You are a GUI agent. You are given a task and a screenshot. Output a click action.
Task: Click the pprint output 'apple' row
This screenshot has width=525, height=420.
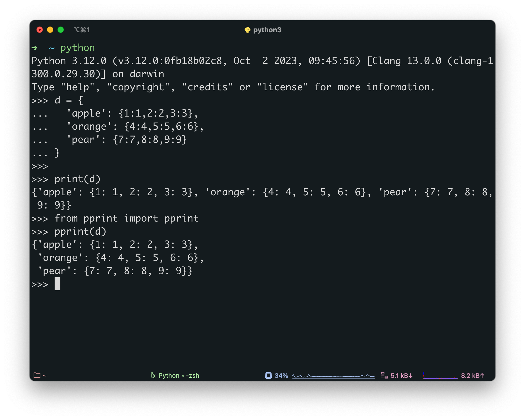(115, 245)
